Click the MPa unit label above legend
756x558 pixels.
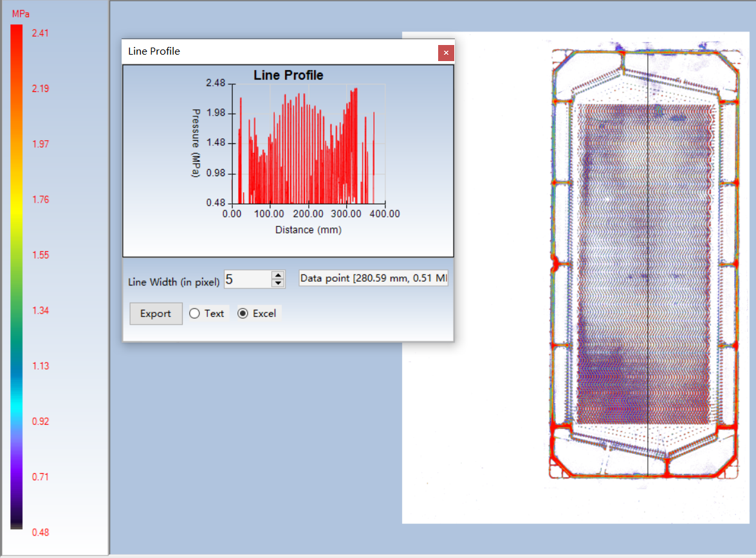pos(21,14)
